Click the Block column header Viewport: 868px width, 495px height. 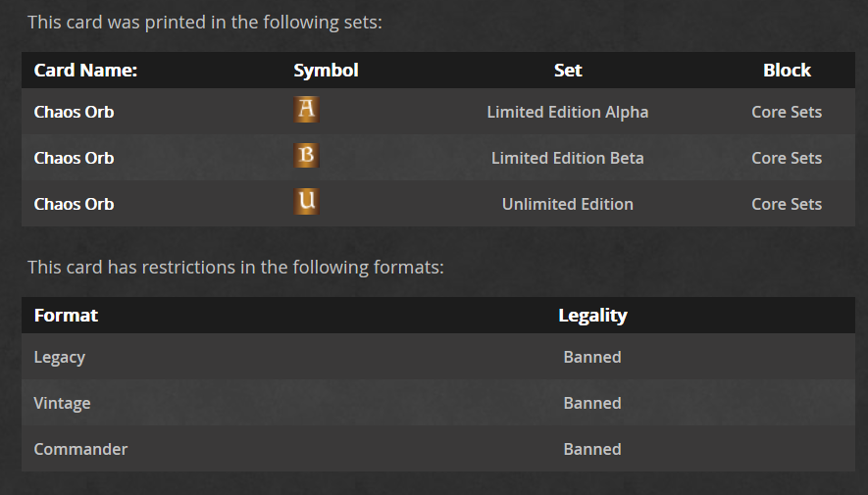(x=787, y=71)
